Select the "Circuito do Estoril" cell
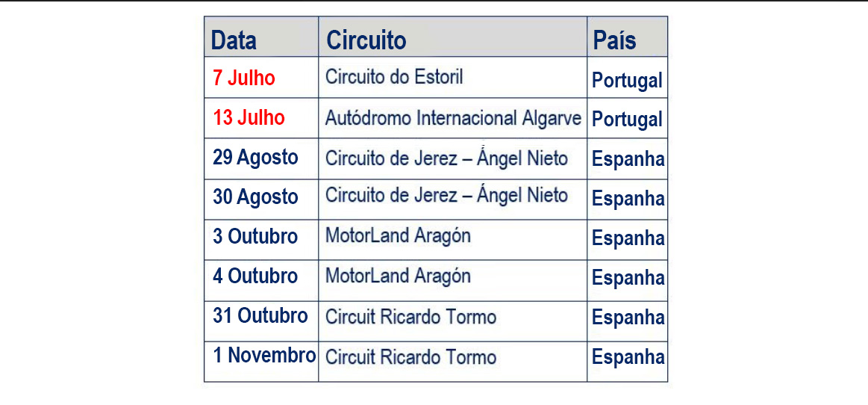 394,77
